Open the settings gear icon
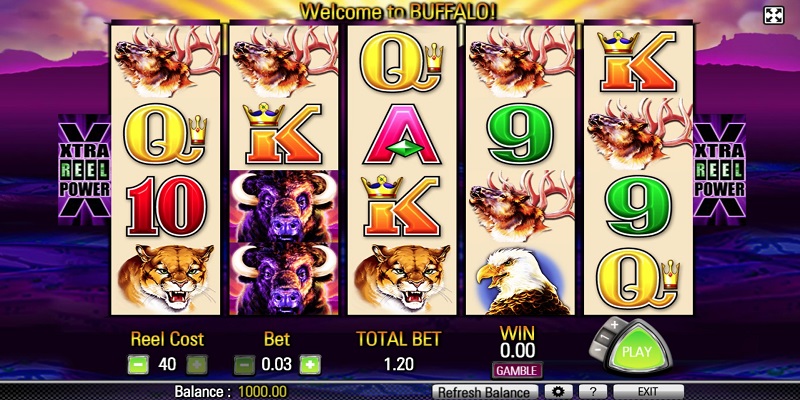Screen dimensions: 800x400 coord(558,392)
